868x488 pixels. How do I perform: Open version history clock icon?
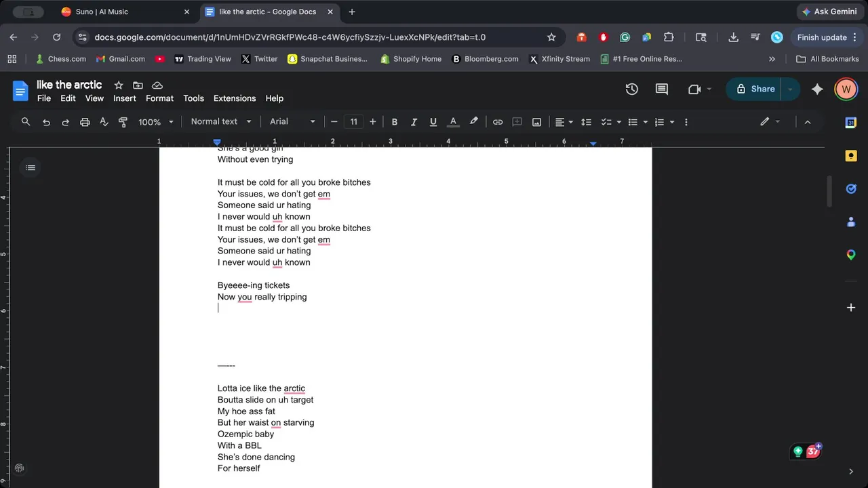632,89
